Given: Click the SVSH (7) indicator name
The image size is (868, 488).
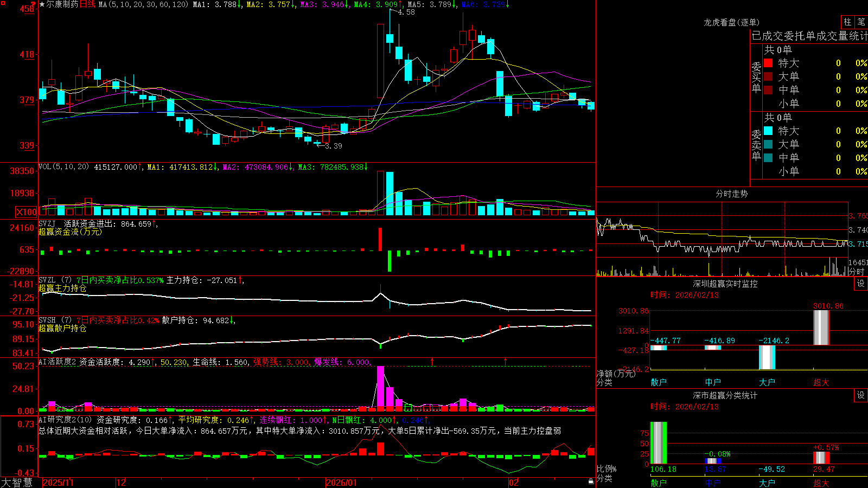Looking at the screenshot, I should 55,320.
